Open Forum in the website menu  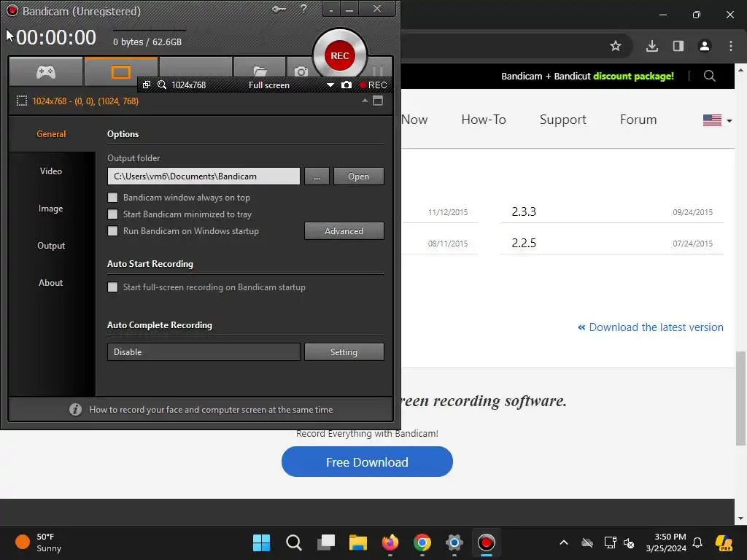(638, 120)
